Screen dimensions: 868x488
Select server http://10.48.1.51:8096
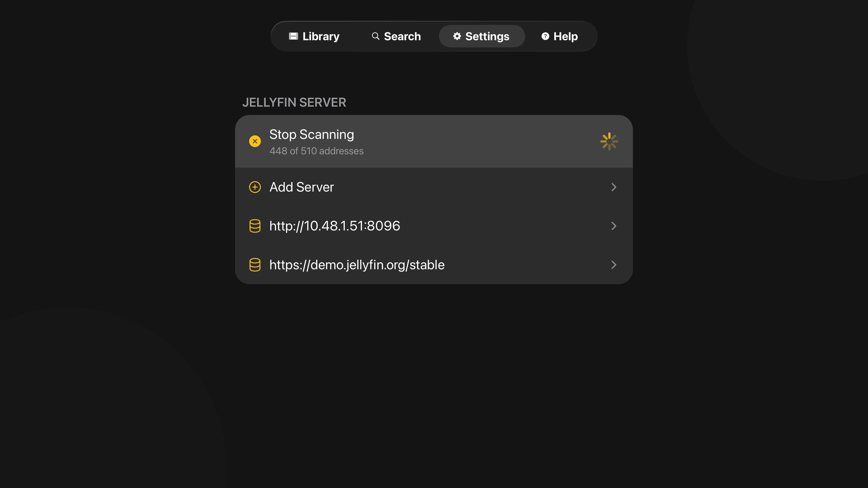[x=434, y=226]
